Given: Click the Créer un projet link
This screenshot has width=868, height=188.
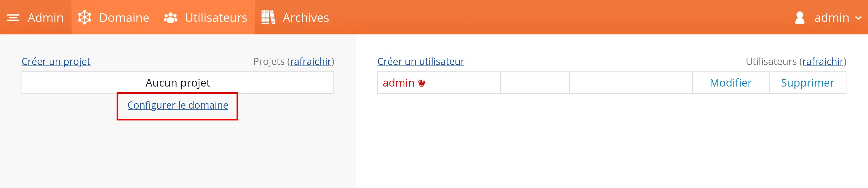Looking at the screenshot, I should [x=56, y=61].
